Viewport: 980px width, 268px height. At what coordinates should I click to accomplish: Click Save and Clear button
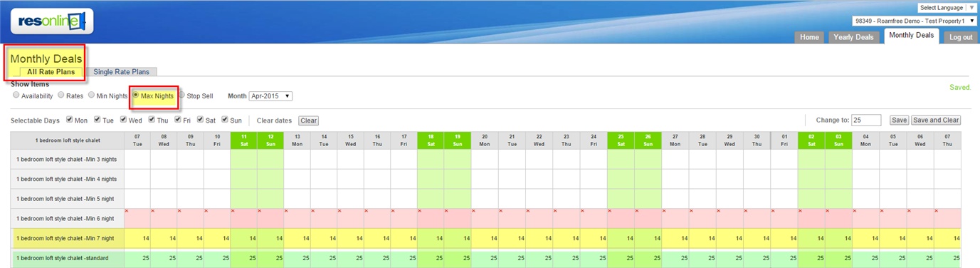coord(936,120)
